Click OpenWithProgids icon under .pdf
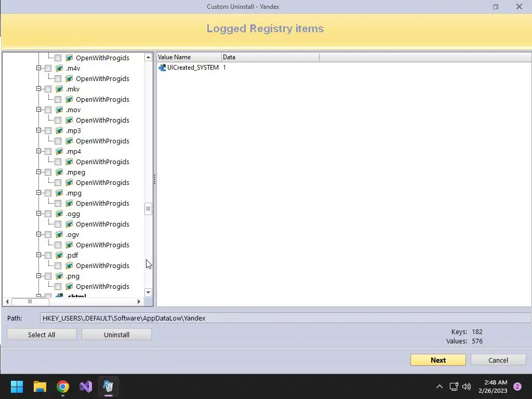 click(x=69, y=265)
